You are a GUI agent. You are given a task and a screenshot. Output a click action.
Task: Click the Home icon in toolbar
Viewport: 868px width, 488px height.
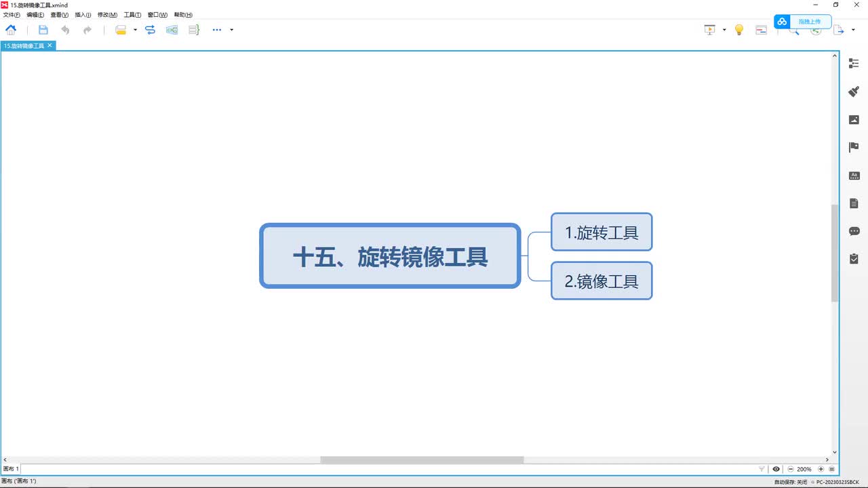tap(11, 30)
